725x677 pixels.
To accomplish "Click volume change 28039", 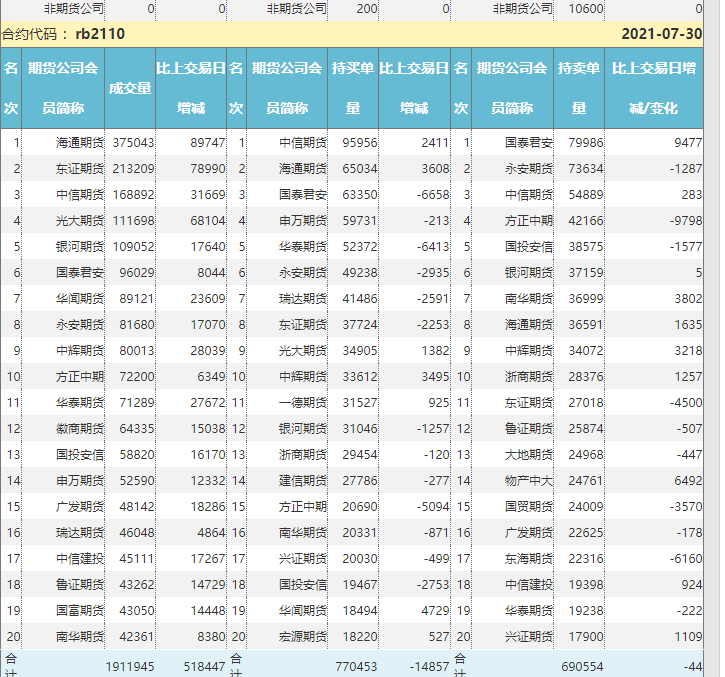I will coord(208,351).
